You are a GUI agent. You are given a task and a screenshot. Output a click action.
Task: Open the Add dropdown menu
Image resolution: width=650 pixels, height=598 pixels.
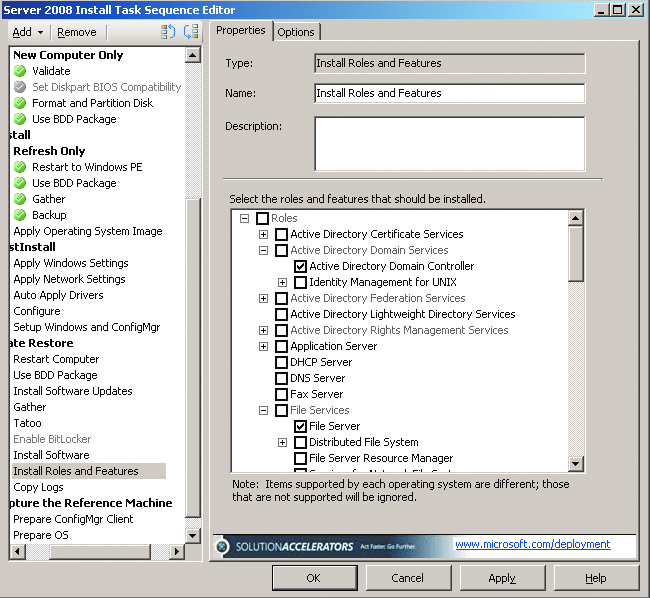click(27, 32)
